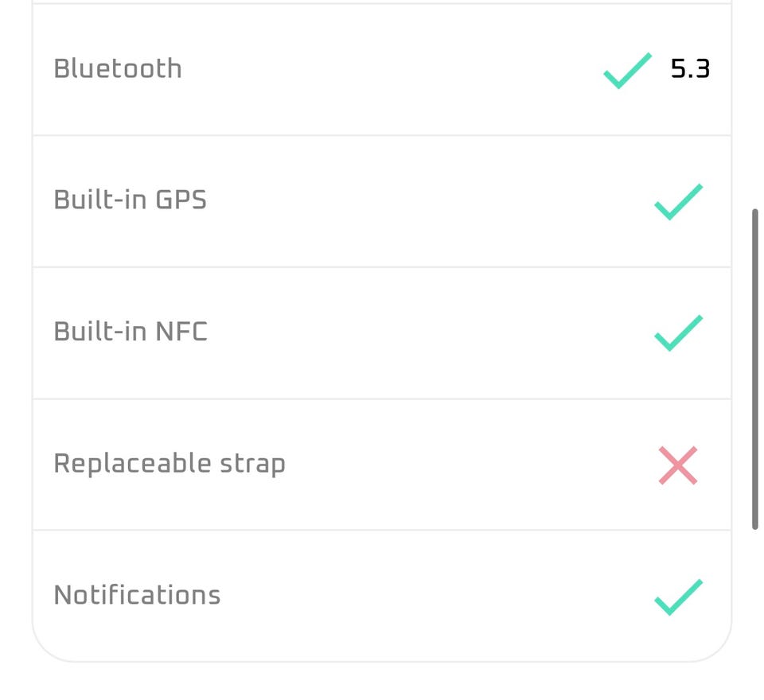Tap the red cross for Replaceable strap
Image resolution: width=764 pixels, height=700 pixels.
[678, 465]
